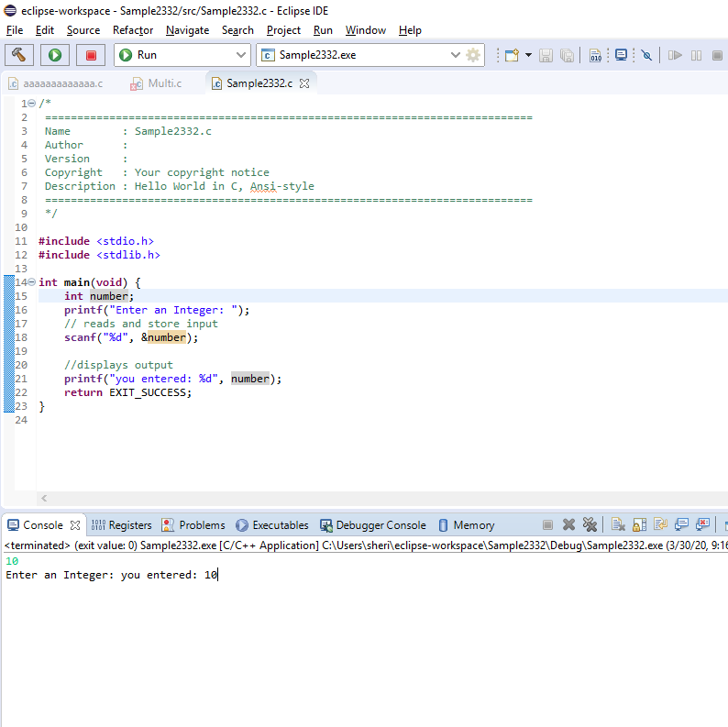
Task: Open the Run launch mode dropdown
Action: (x=240, y=55)
